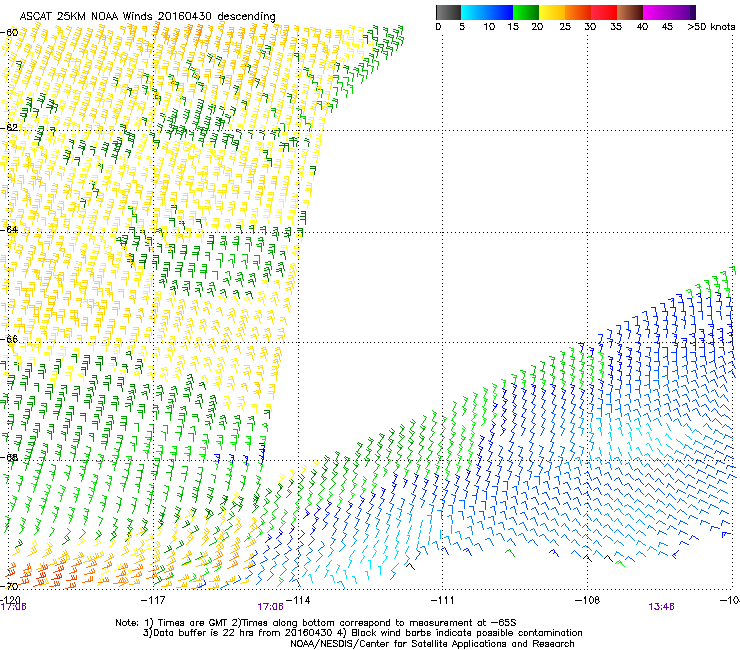The height and width of the screenshot is (650, 740).
Task: Click the yellow 20-25 knots legend swatch
Action: point(552,12)
